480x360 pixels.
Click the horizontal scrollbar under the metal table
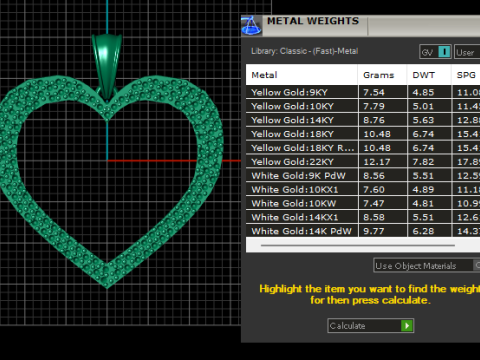tap(358, 245)
